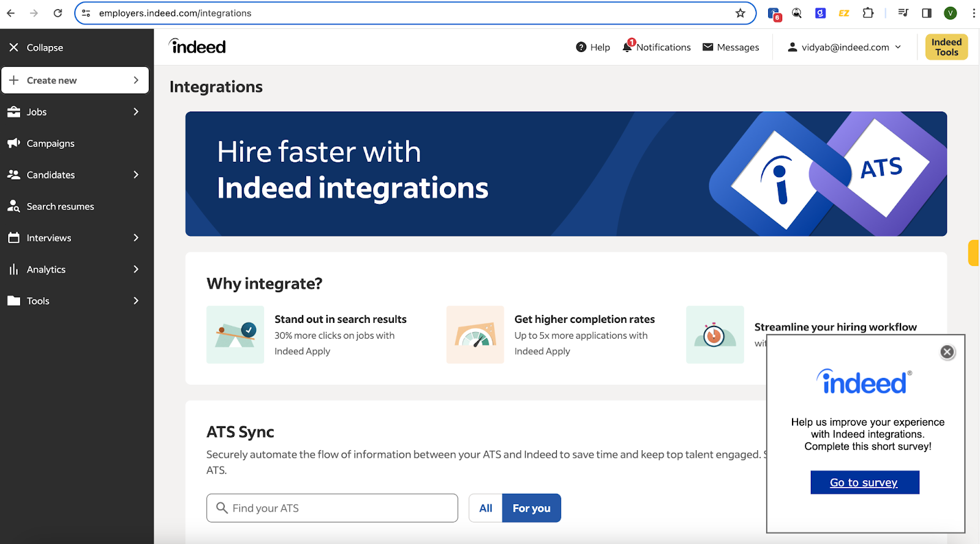Click the Why integrate? heading
Screen dimensions: 980x544
coord(265,284)
